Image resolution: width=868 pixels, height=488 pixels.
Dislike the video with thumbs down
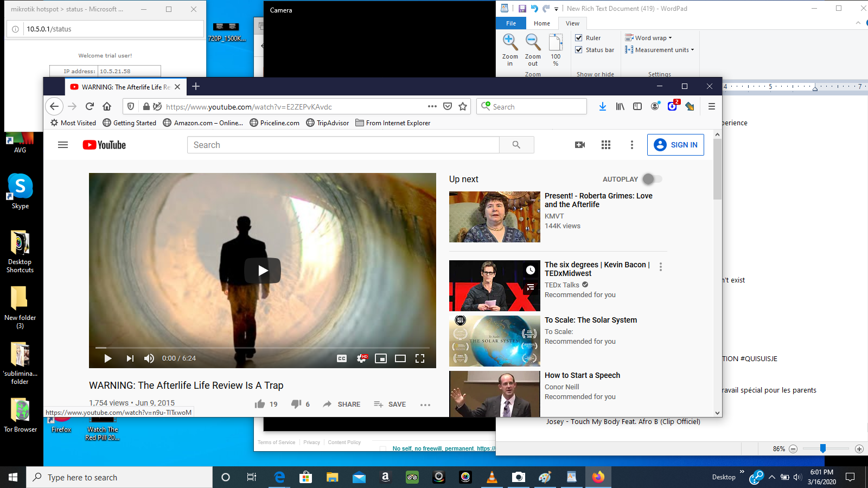[296, 404]
